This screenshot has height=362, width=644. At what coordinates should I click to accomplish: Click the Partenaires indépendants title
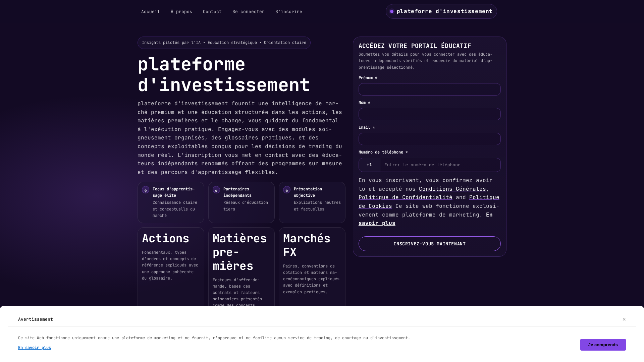point(237,192)
